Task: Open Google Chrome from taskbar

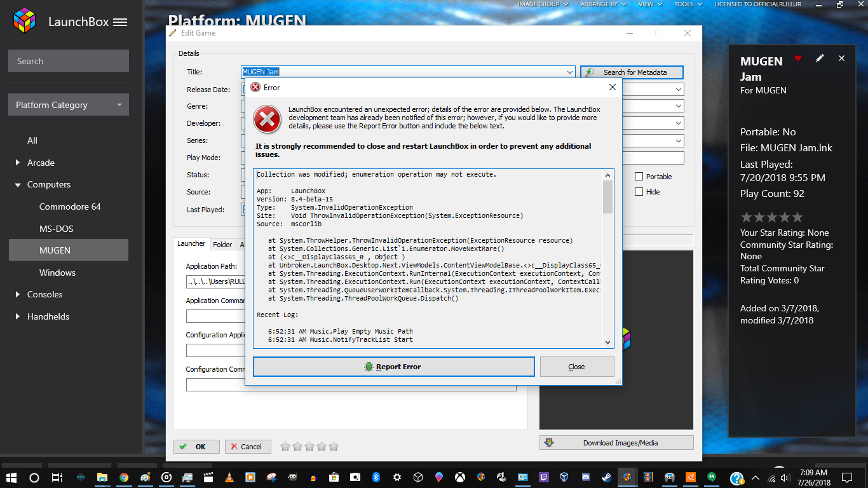Action: pyautogui.click(x=124, y=477)
